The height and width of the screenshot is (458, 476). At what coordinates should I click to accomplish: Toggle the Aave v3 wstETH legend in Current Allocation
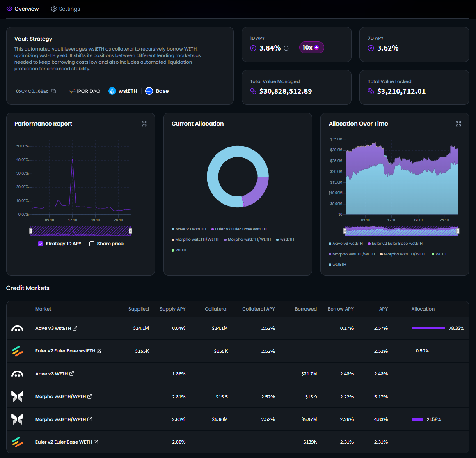point(189,229)
